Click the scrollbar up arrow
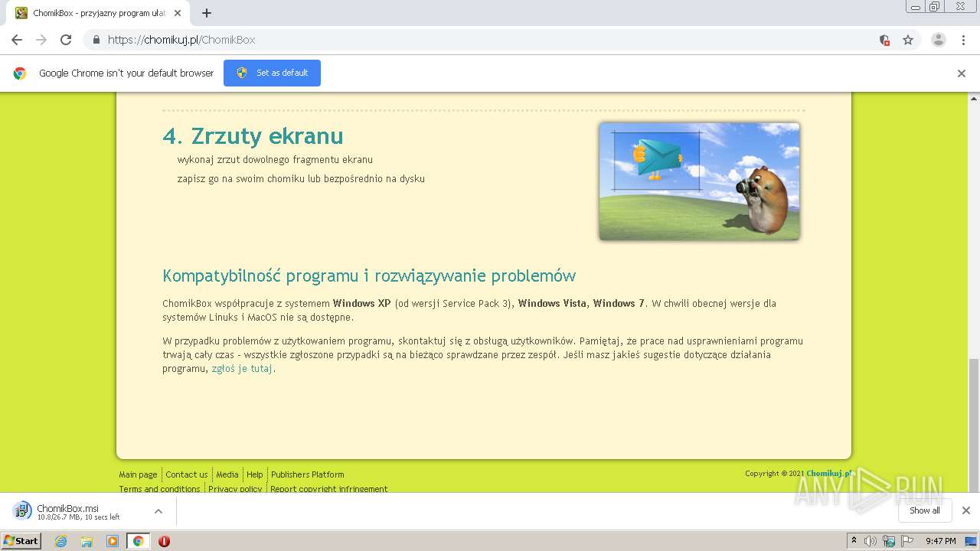The height and width of the screenshot is (551, 980). point(974,98)
